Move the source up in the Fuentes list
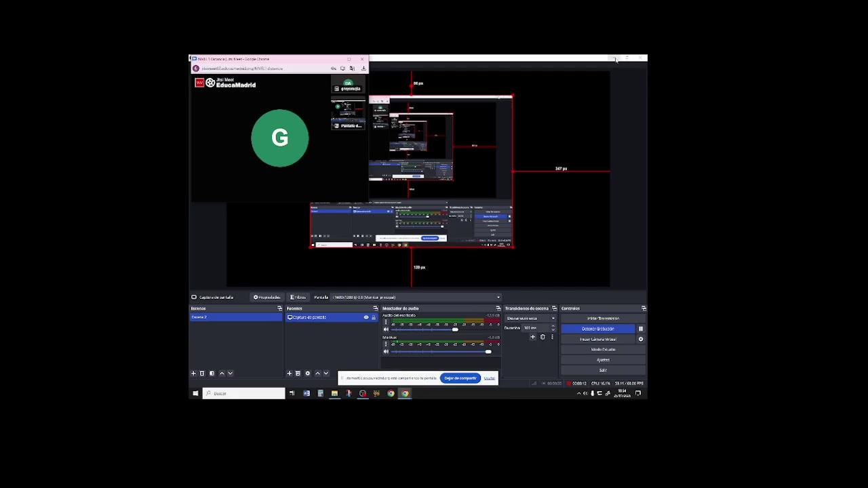 317,373
